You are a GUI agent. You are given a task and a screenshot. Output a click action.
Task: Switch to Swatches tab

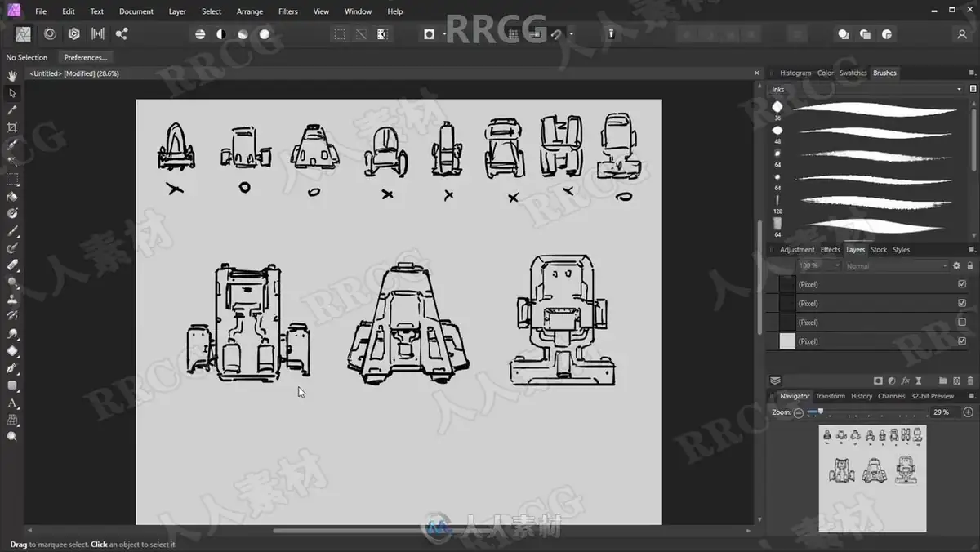coord(853,73)
